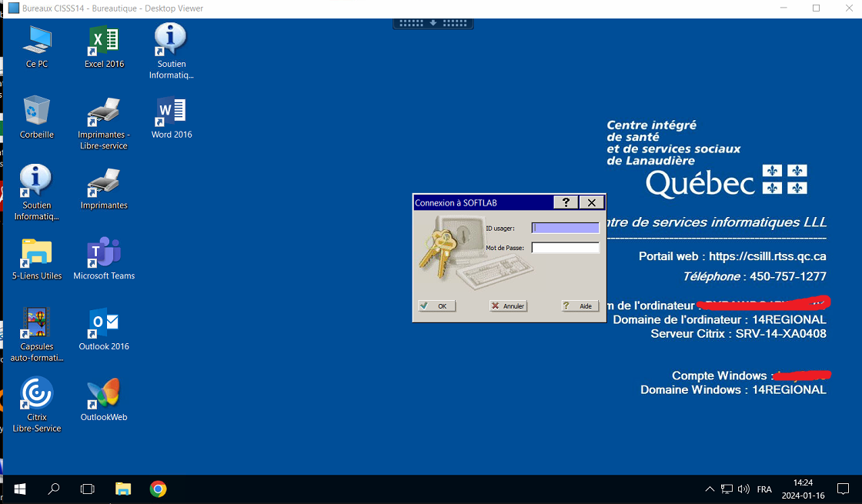Click Serveur Citrix SRV-14-XA0408 text
862x504 pixels.
(x=738, y=334)
